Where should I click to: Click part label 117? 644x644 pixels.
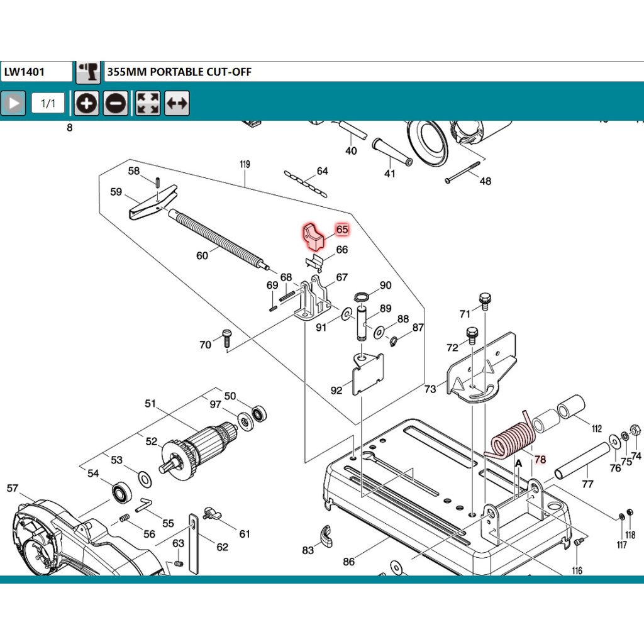click(622, 545)
